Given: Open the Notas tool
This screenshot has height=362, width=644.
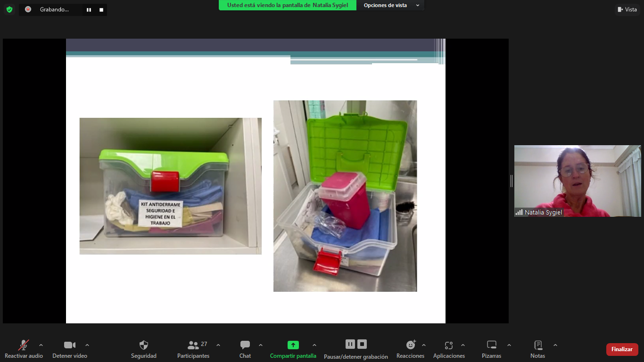Looking at the screenshot, I should pos(538,349).
